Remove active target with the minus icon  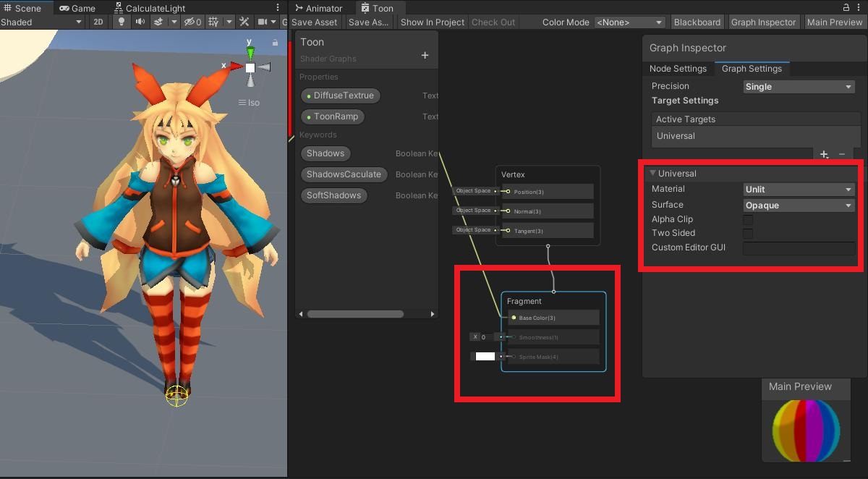click(841, 154)
